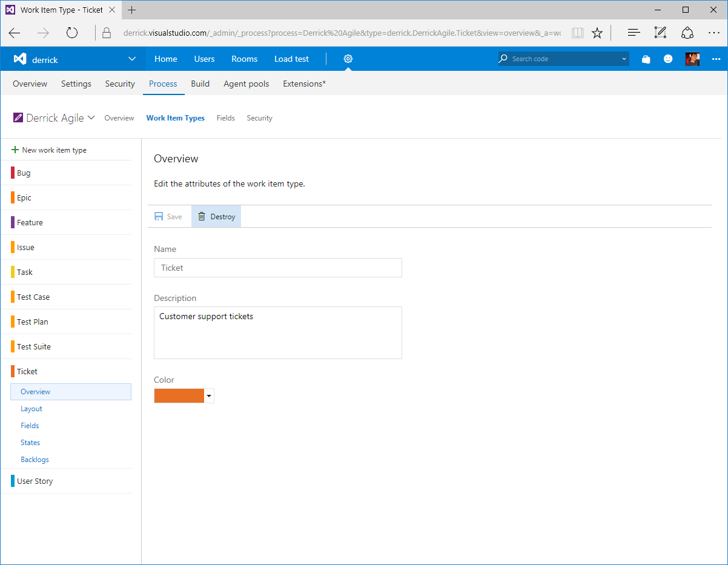Click the Destroy trash icon

click(202, 216)
